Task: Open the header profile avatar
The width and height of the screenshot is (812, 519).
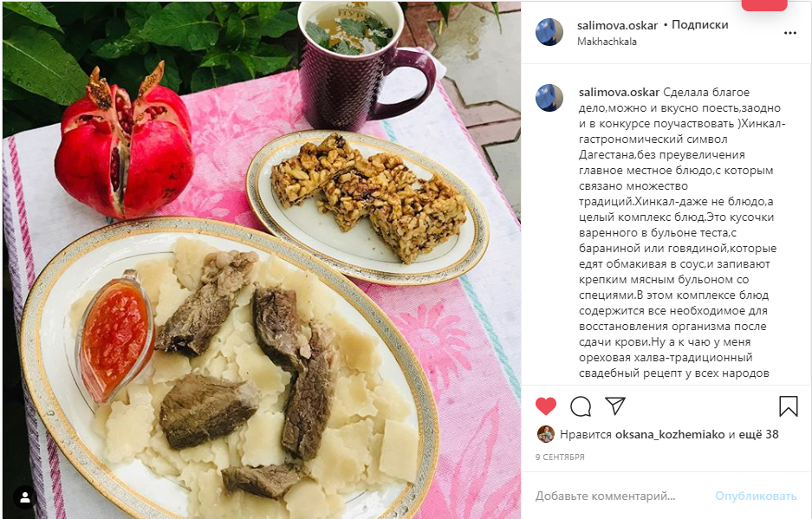Action: [549, 33]
